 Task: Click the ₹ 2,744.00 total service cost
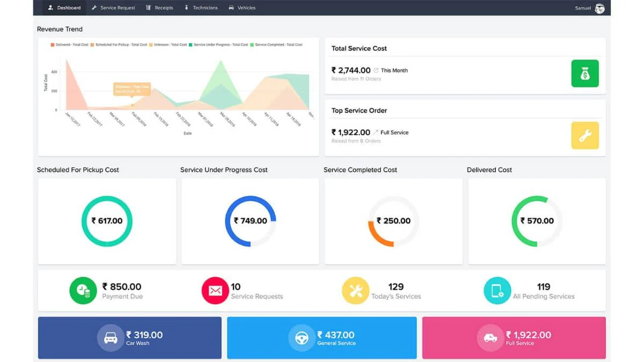pyautogui.click(x=351, y=70)
